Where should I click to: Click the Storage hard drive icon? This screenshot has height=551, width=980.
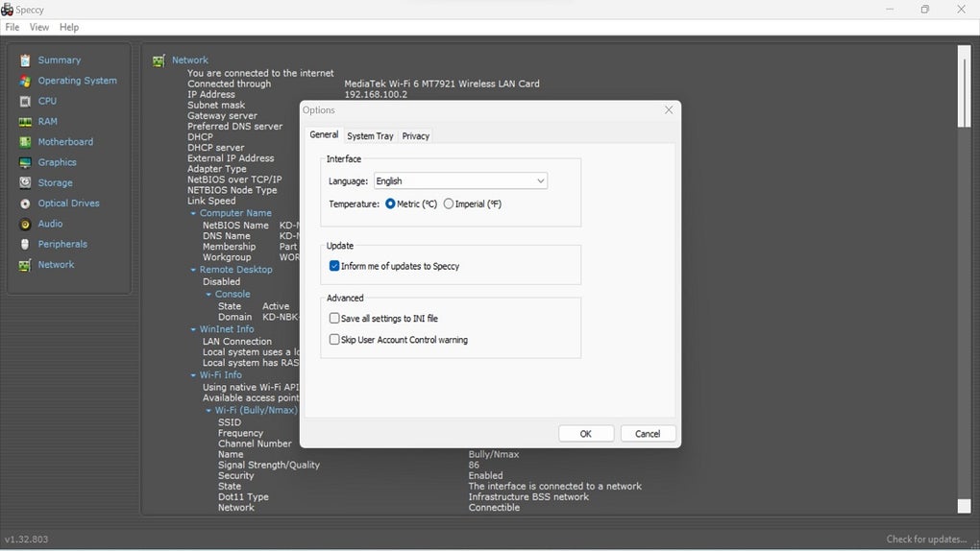tap(25, 182)
